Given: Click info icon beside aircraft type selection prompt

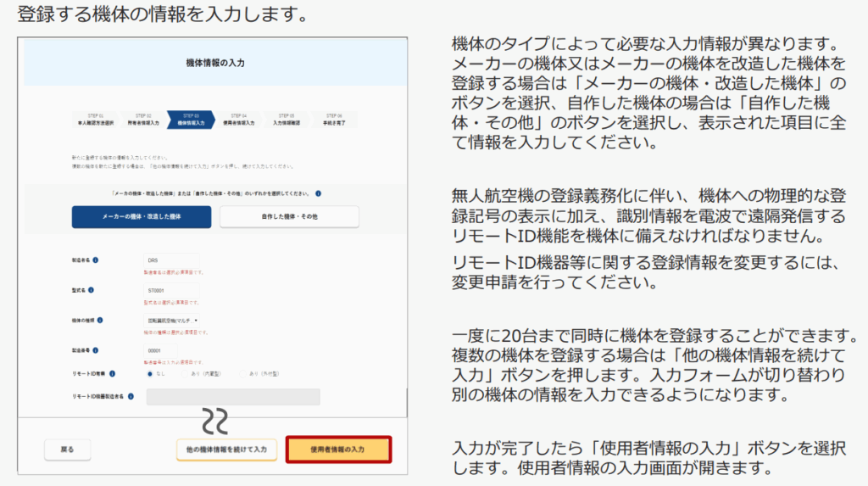Looking at the screenshot, I should [x=319, y=193].
